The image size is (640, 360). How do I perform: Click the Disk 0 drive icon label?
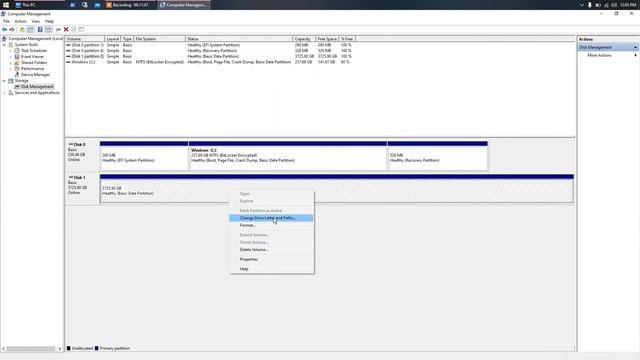(77, 144)
